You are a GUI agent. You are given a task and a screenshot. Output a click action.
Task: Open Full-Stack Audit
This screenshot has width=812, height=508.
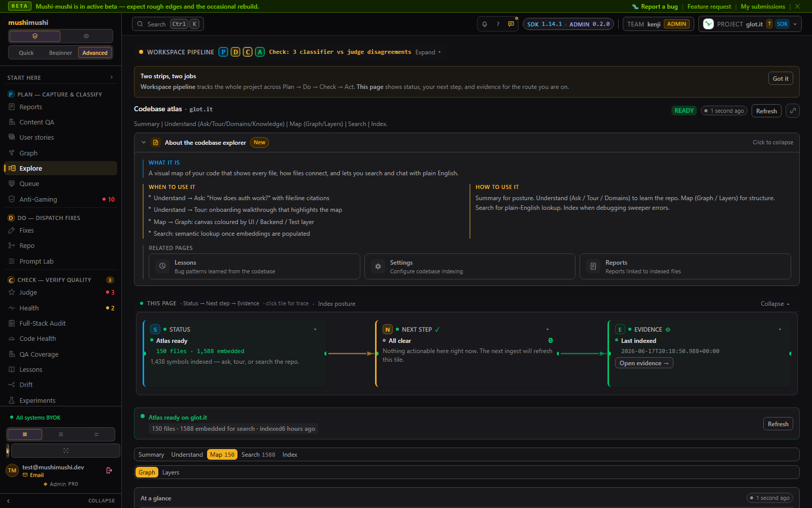(x=60, y=324)
